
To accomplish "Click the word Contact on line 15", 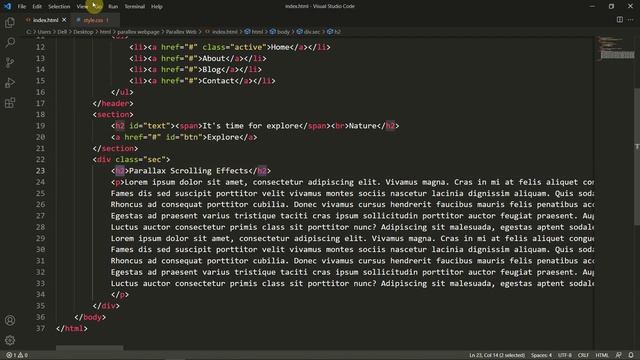I will click(x=218, y=81).
